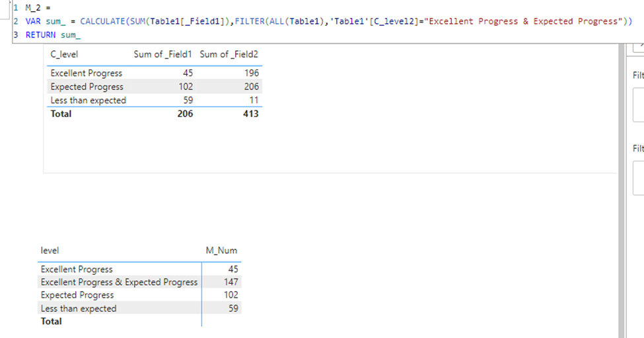Click the Sum of _Field1 column header
Screen dimensions: 644x338
(x=162, y=54)
